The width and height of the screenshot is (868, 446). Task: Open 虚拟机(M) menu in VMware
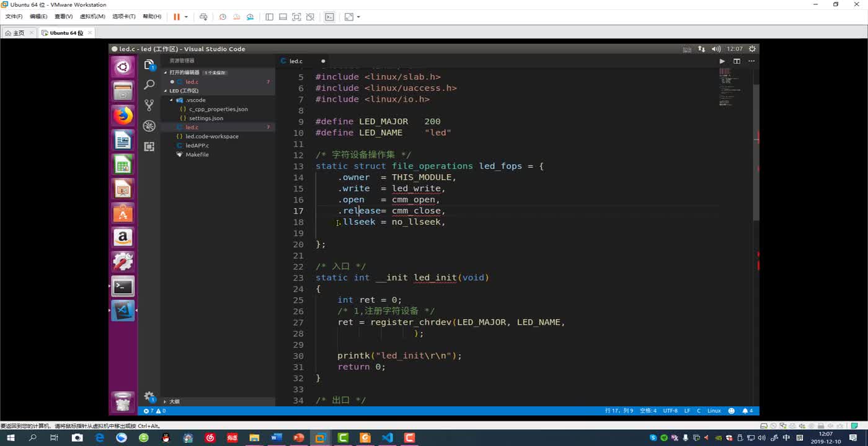(92, 17)
